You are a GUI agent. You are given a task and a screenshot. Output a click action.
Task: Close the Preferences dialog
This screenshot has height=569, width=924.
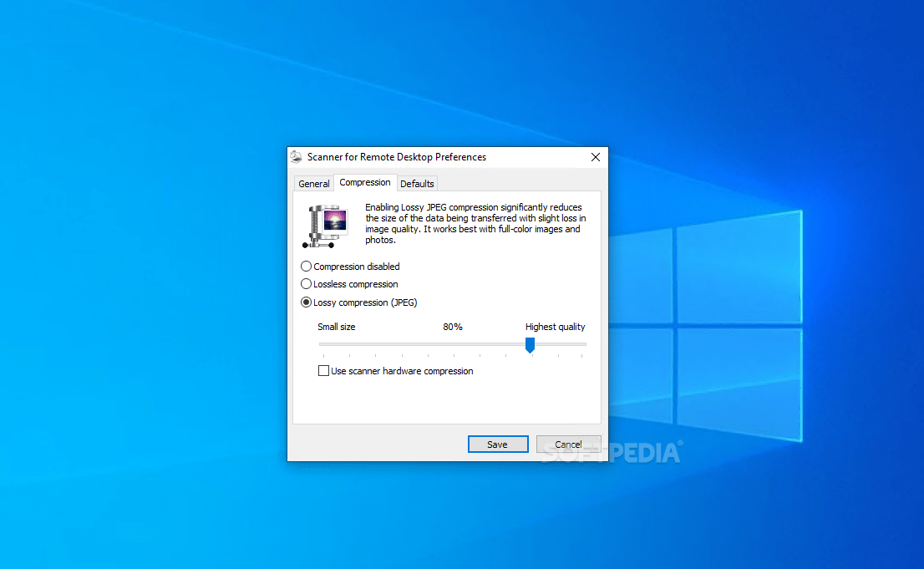[x=595, y=157]
